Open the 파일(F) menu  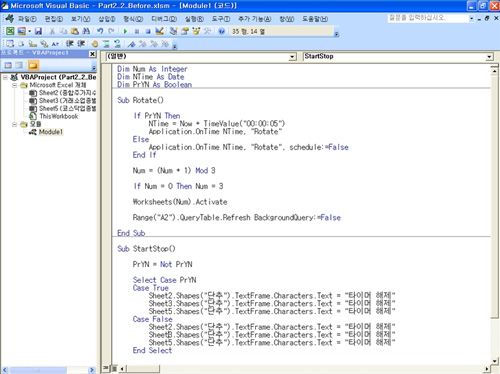(27, 19)
